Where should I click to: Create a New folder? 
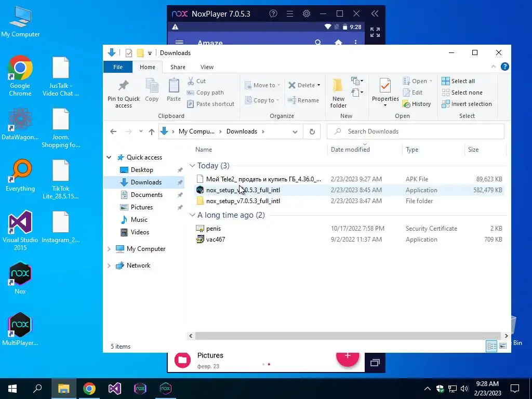pos(338,94)
